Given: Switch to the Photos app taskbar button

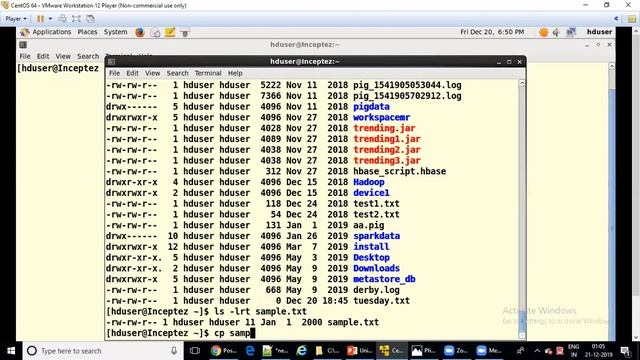Looking at the screenshot, I should pyautogui.click(x=423, y=351).
